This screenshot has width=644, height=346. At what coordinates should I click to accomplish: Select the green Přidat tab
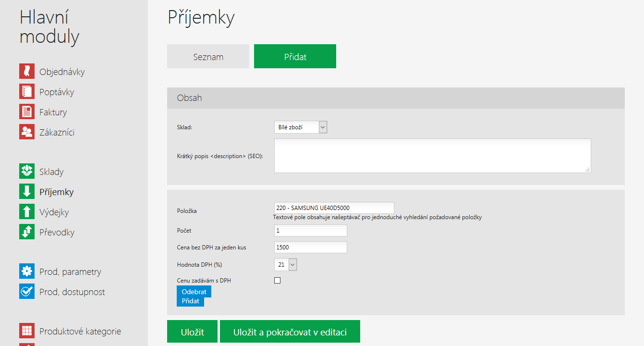coord(295,56)
